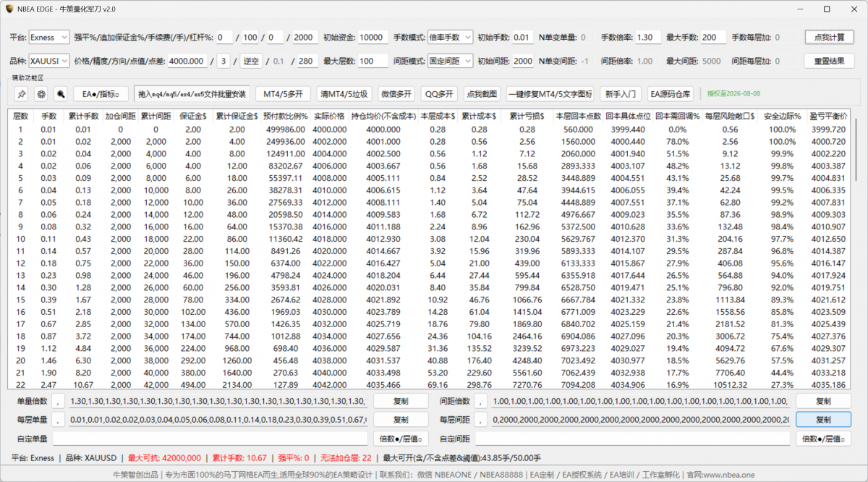The height and width of the screenshot is (482, 868).
Task: Open the gear settings icon in 辅助功能区
Action: [x=41, y=94]
